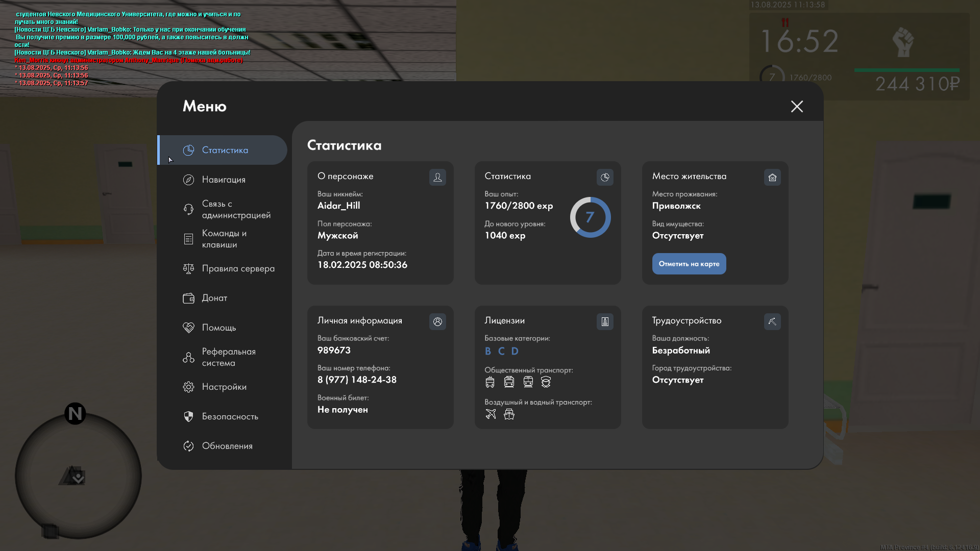Open the Донат section
Viewport: 980px width, 551px height.
214,298
